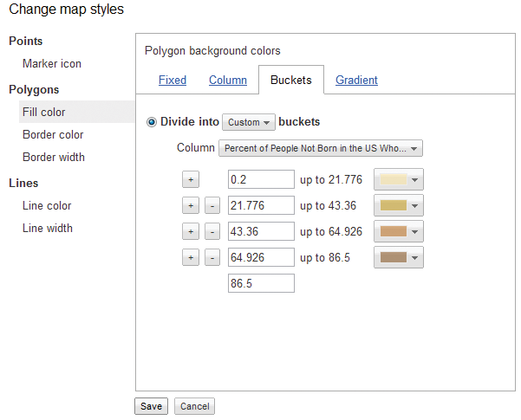Remove the bucket starting at 64.926

coord(212,257)
